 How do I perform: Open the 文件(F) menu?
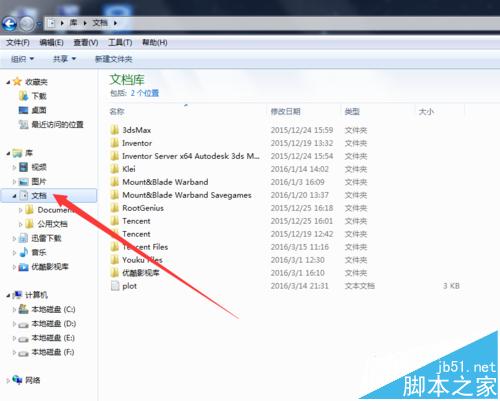pyautogui.click(x=18, y=43)
